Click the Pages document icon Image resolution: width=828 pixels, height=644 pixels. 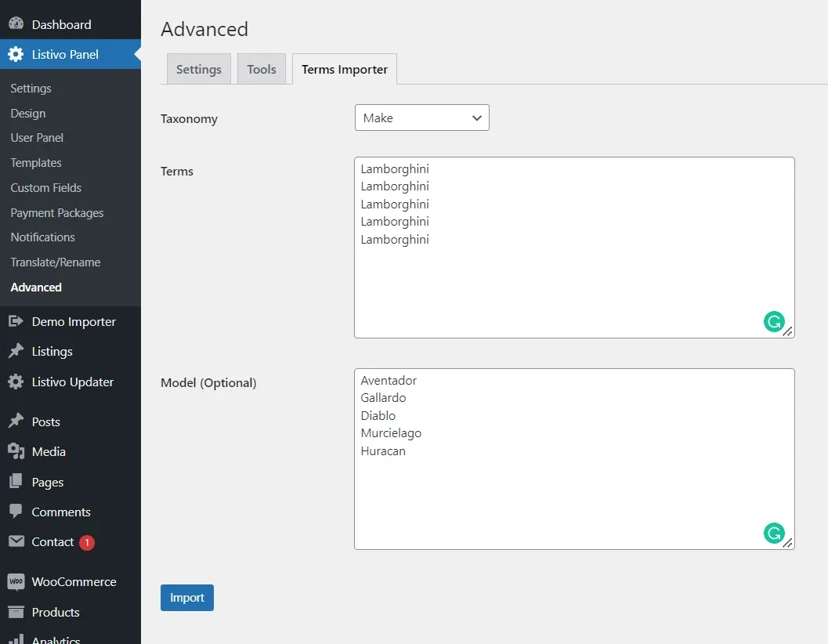pos(16,481)
